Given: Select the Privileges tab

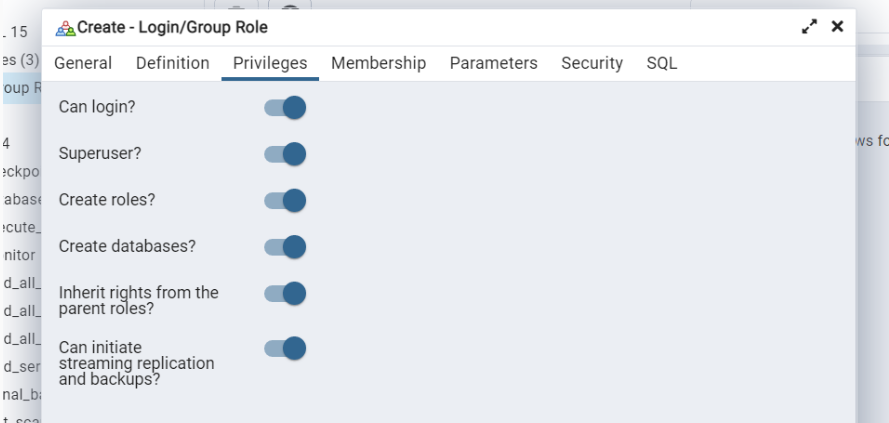Looking at the screenshot, I should coord(270,63).
